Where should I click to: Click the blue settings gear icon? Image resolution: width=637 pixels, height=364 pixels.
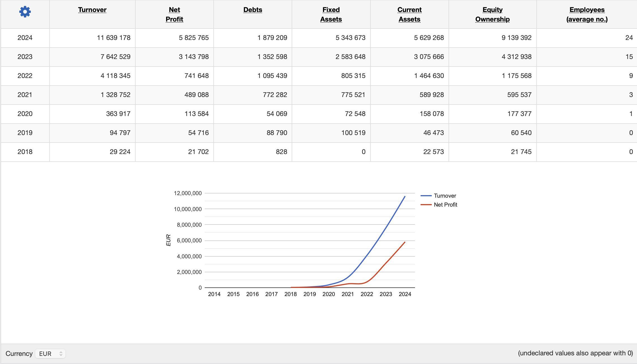pos(25,12)
